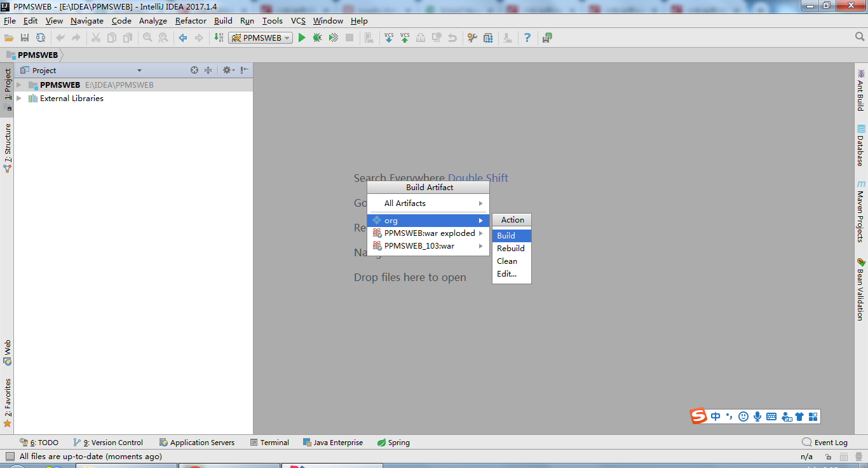This screenshot has height=468, width=868.
Task: Click the search magnifier at top right
Action: [x=860, y=38]
